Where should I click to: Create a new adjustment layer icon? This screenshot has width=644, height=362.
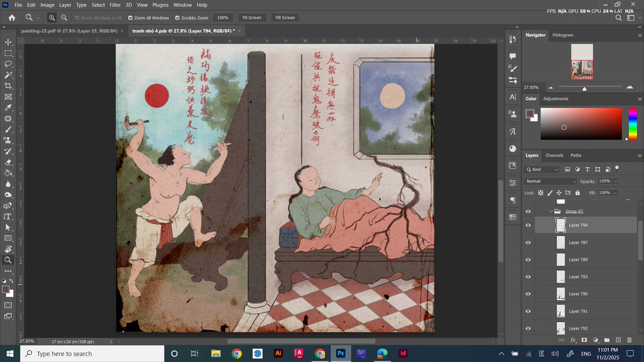click(596, 340)
